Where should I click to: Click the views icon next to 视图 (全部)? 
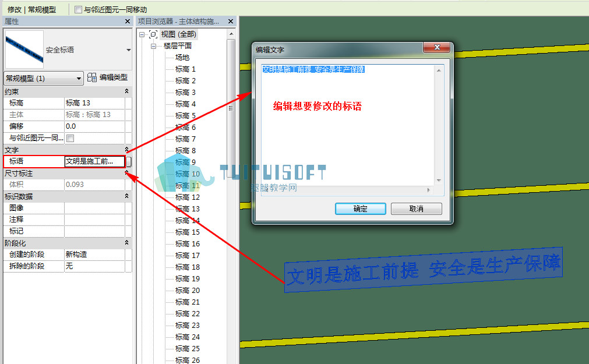153,34
